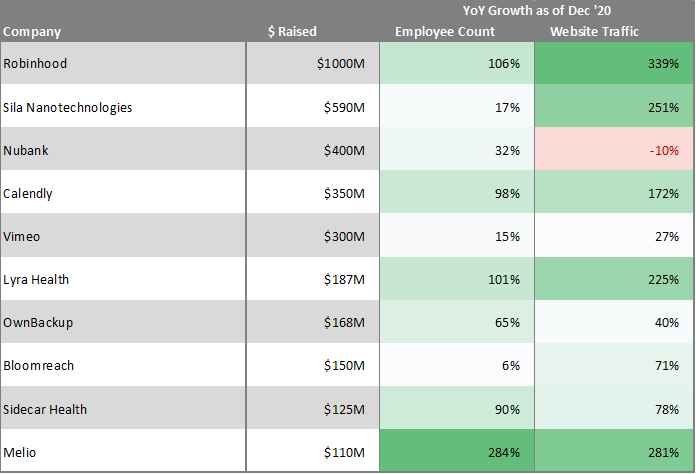Image resolution: width=696 pixels, height=474 pixels.
Task: Click the 101% employee count cell
Action: pyautogui.click(x=457, y=278)
